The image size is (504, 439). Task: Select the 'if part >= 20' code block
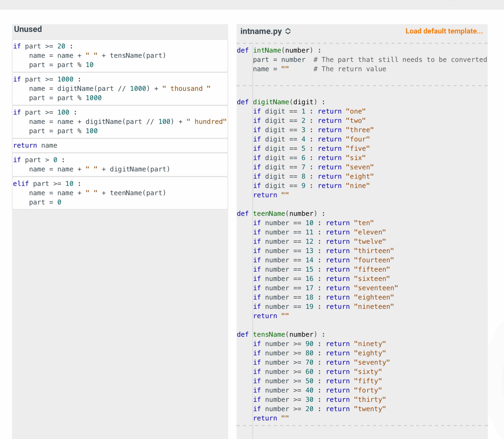coord(120,55)
